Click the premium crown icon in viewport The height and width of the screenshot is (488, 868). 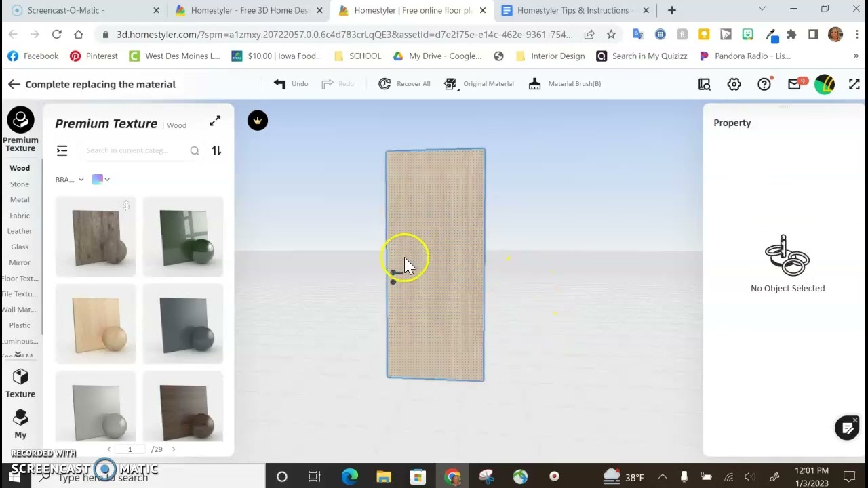click(258, 121)
